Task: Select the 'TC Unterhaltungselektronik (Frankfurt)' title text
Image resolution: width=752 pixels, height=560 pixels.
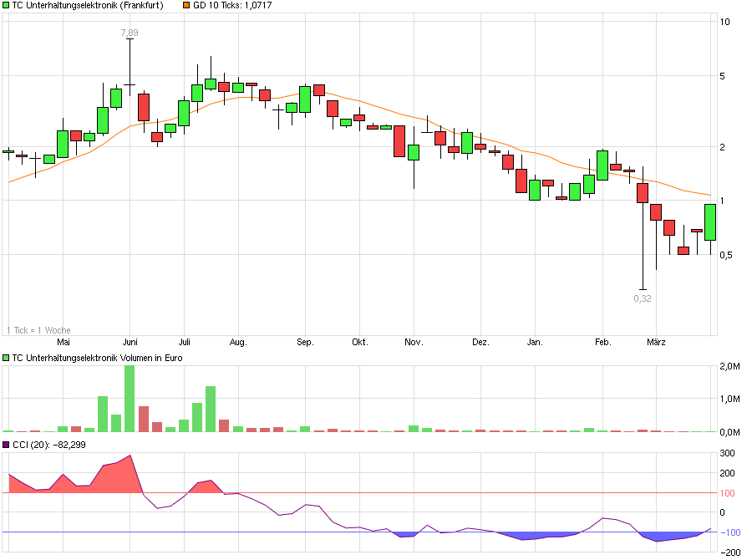Action: pyautogui.click(x=87, y=5)
